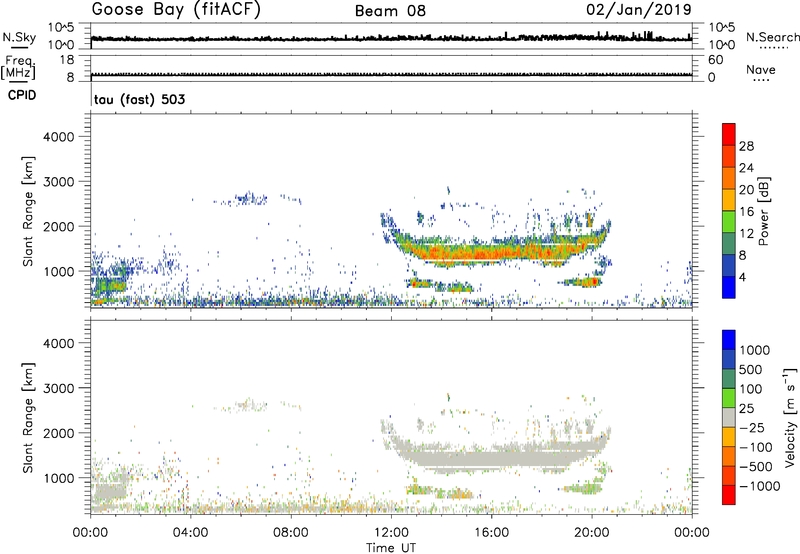Select the "16" label on power colorbar
This screenshot has width=800, height=554.
[746, 212]
